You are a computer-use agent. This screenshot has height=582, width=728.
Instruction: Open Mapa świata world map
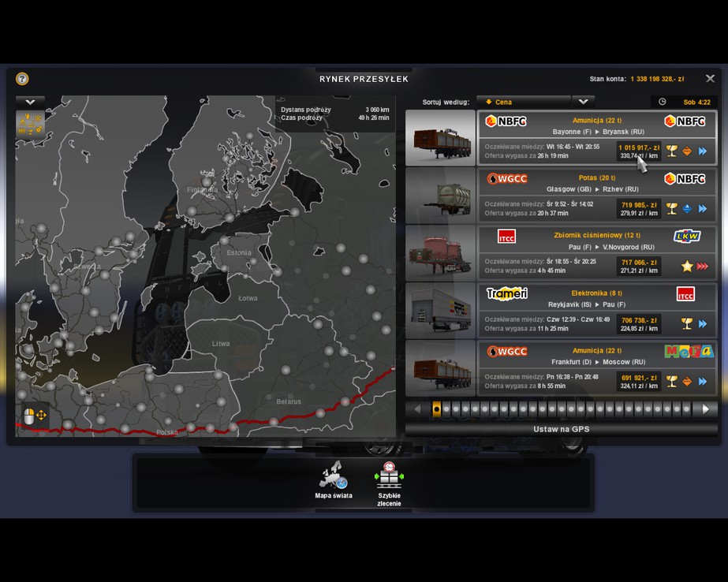(x=333, y=479)
